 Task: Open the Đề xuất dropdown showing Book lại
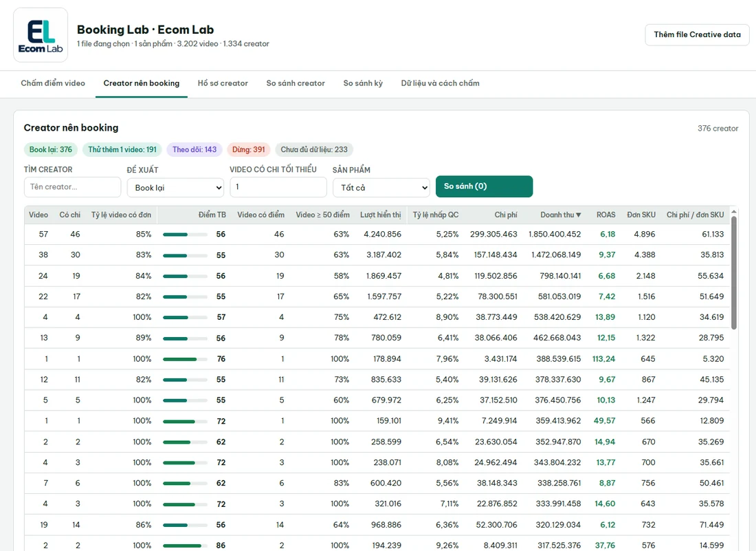175,188
